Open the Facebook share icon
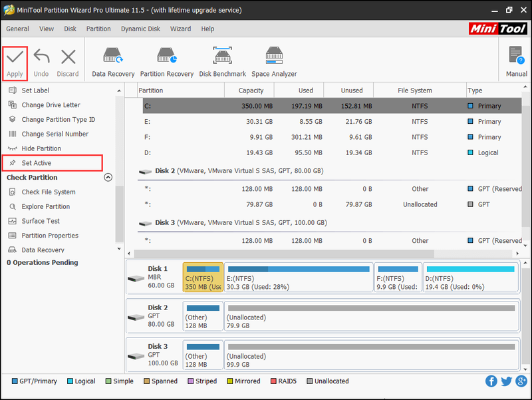 click(491, 381)
